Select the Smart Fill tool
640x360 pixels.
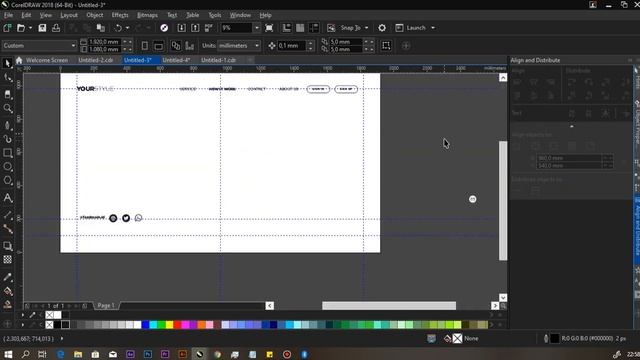tap(7, 304)
